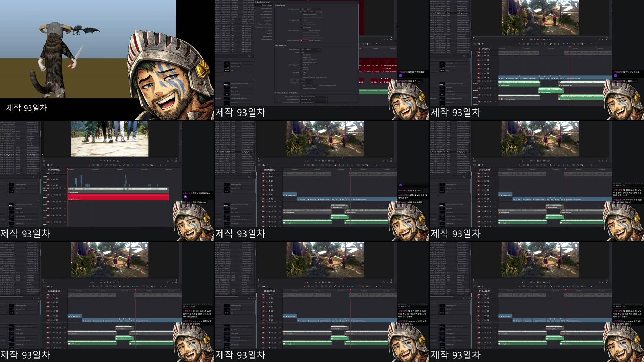Click A14 track label in 01:04:29:13 frame
Viewport: 644px width, 362px height.
(479, 88)
